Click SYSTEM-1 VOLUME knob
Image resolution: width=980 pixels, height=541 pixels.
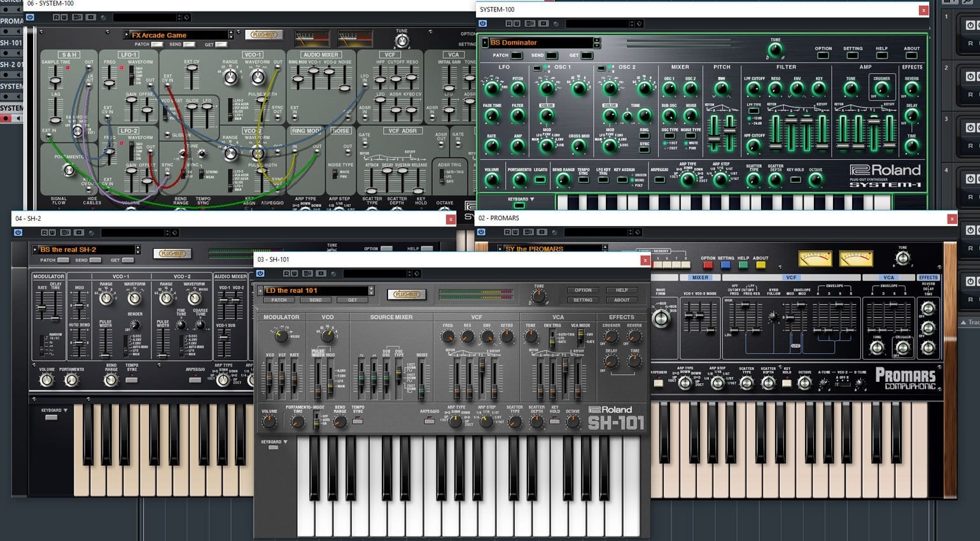click(x=492, y=180)
